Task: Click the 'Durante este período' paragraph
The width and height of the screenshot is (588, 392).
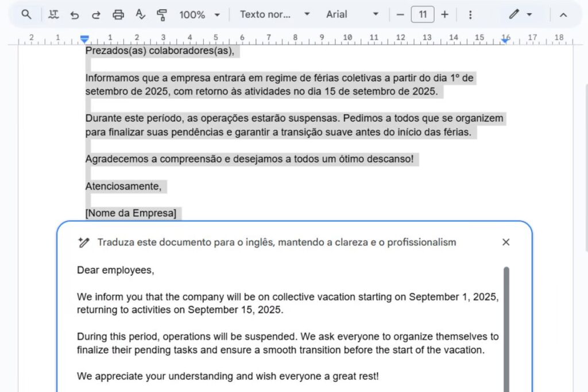Action: [x=295, y=125]
